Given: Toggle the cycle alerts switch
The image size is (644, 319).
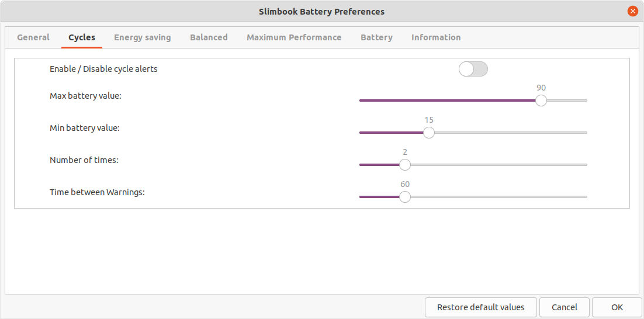Looking at the screenshot, I should click(473, 69).
